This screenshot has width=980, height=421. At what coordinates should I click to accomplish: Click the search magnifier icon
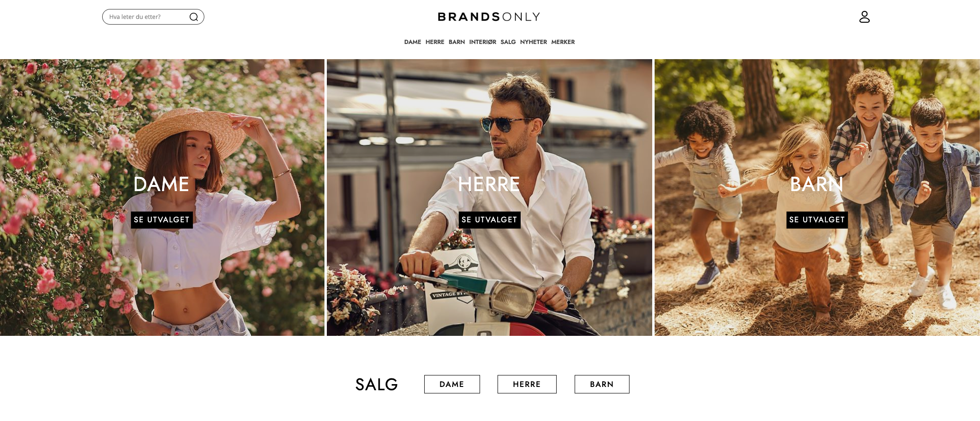(193, 17)
